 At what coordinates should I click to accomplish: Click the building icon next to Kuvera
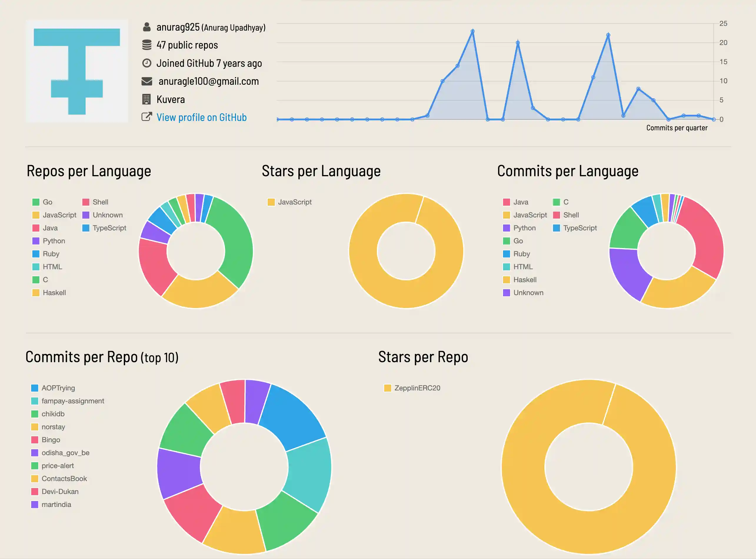tap(146, 99)
